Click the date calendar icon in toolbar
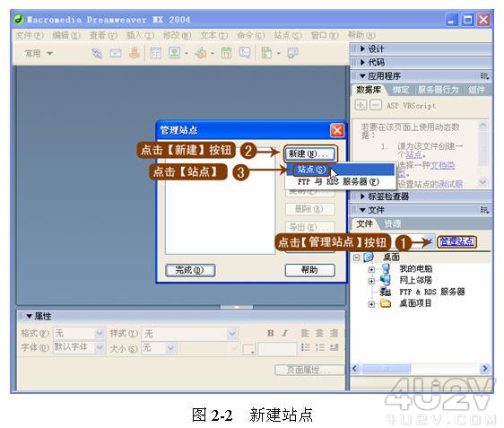 pyautogui.click(x=226, y=53)
